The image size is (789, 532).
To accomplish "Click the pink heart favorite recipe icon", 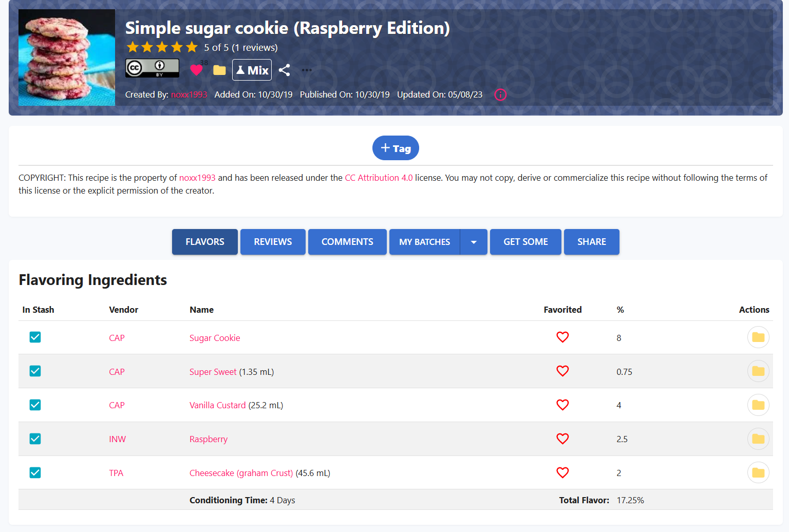I will 196,70.
